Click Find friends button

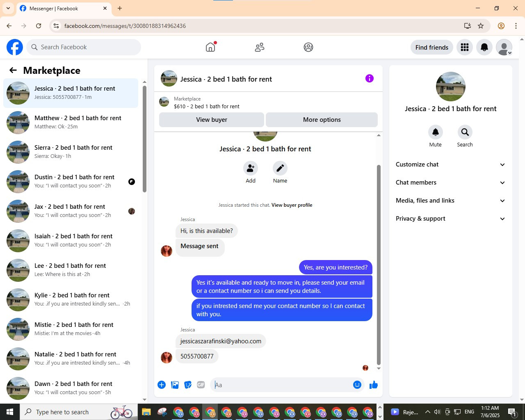(432, 47)
